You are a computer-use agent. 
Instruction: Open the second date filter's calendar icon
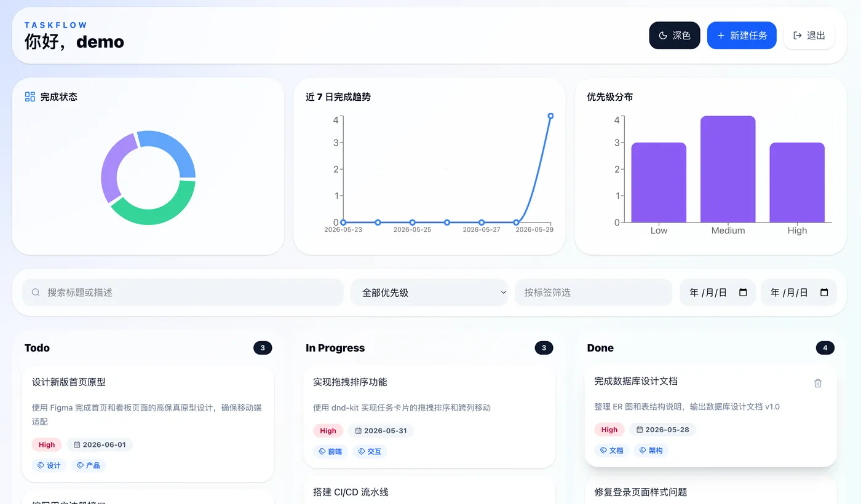click(x=824, y=293)
